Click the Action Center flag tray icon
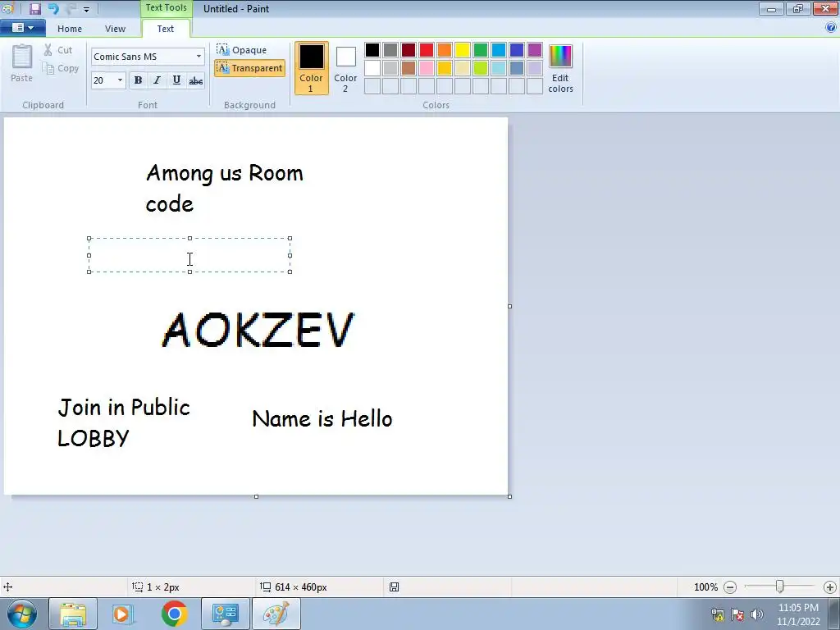 pos(737,614)
